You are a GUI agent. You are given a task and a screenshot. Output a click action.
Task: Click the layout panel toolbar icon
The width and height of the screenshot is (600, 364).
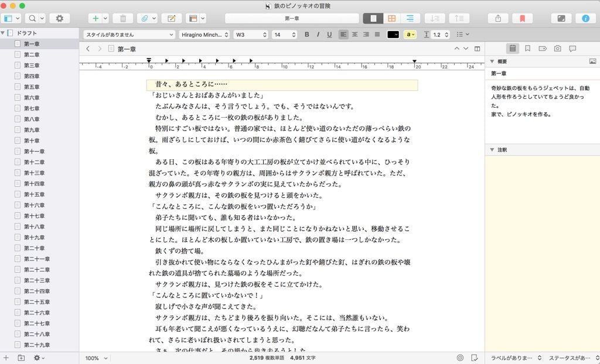click(x=193, y=18)
